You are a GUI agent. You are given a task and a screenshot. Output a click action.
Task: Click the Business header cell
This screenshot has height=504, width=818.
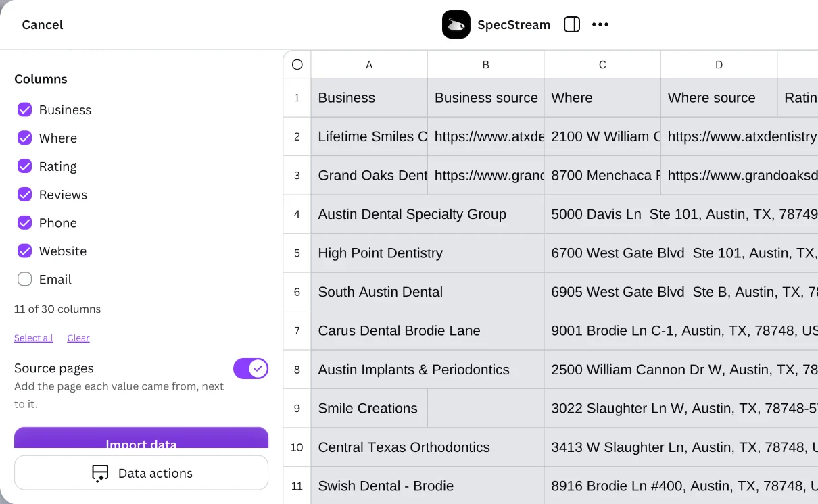click(369, 97)
